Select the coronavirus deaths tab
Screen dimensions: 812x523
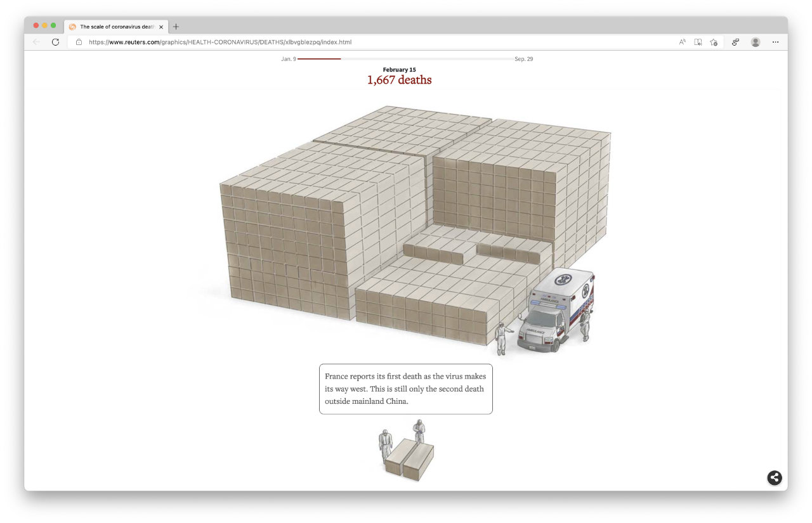(114, 27)
